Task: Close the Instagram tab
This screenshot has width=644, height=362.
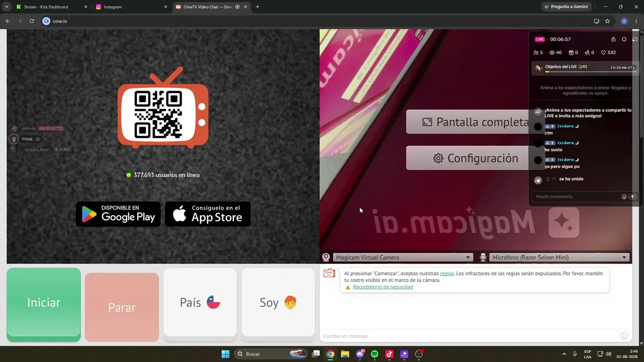Action: (x=166, y=7)
